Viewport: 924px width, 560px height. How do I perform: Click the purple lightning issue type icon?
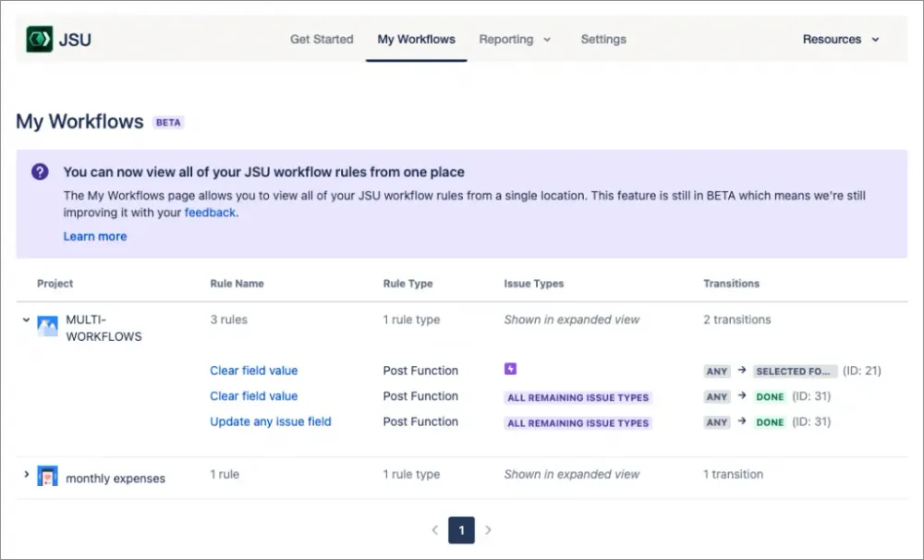(510, 369)
